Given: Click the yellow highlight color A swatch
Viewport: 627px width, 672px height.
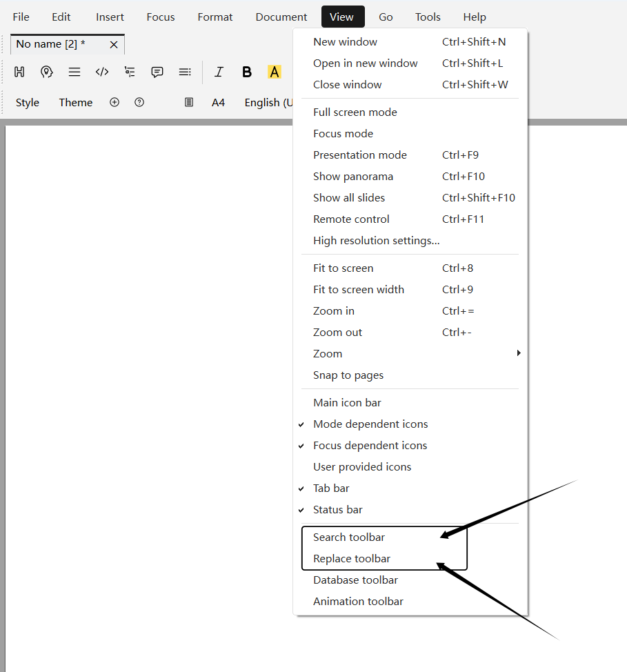Looking at the screenshot, I should click(275, 72).
